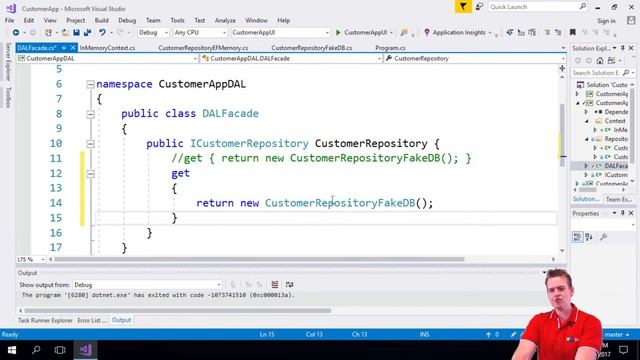The image size is (640, 360).
Task: Click the Sign in link
Action: pos(606,21)
